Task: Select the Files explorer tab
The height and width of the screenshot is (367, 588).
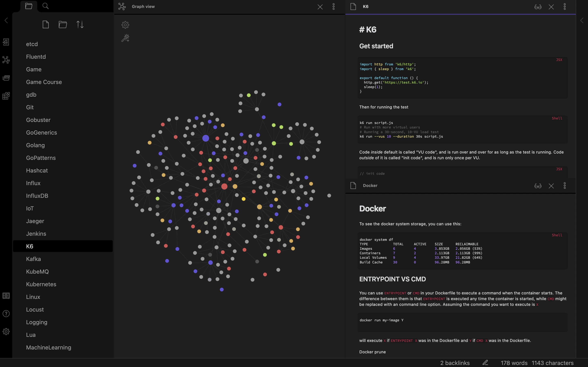Action: (29, 6)
